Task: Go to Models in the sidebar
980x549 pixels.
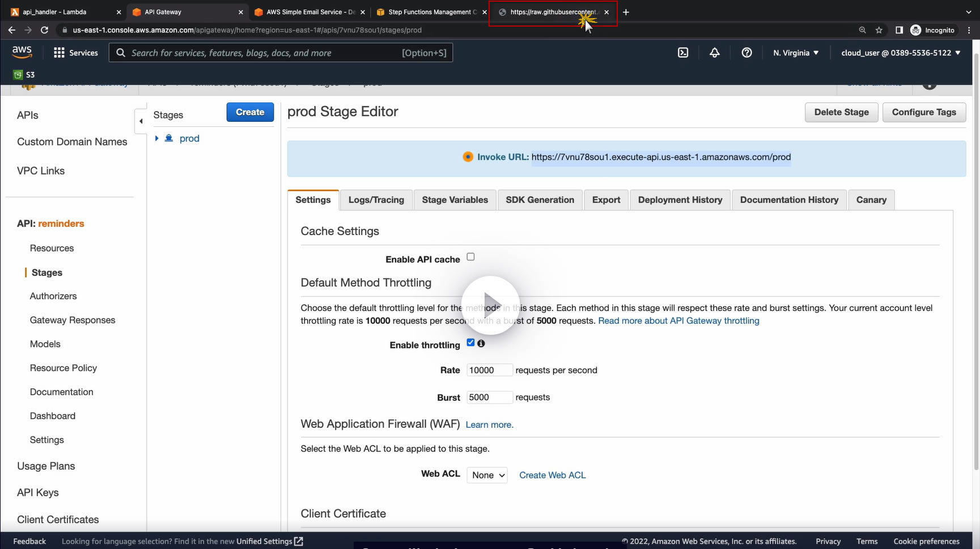Action: click(45, 344)
